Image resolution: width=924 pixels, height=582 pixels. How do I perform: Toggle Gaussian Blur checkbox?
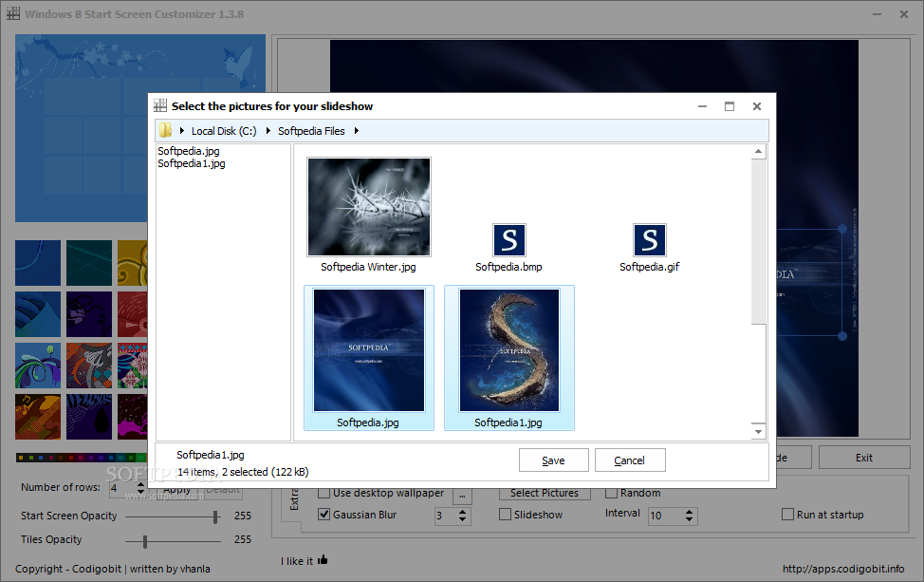point(324,515)
